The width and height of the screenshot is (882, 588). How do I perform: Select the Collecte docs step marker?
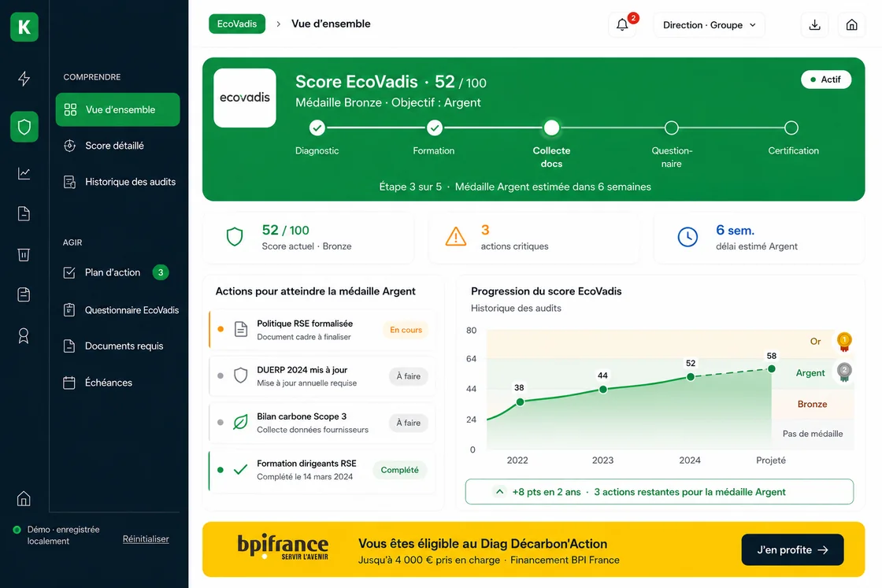pos(552,128)
